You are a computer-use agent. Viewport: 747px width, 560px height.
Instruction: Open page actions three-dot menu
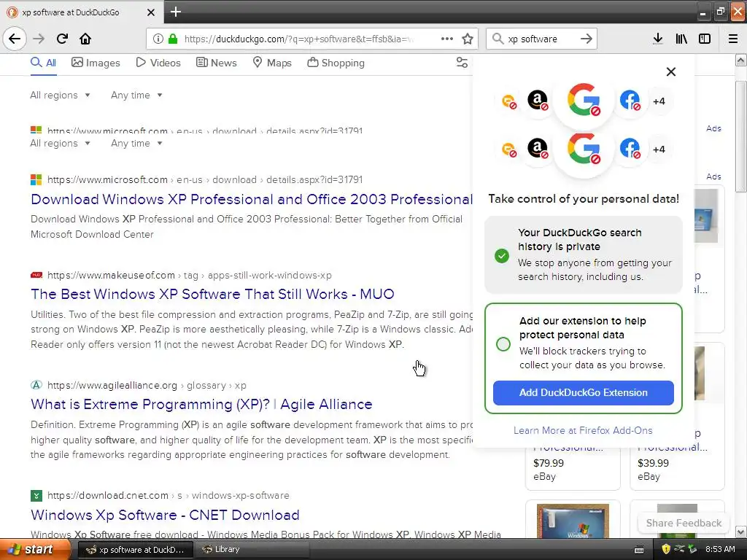(x=447, y=39)
